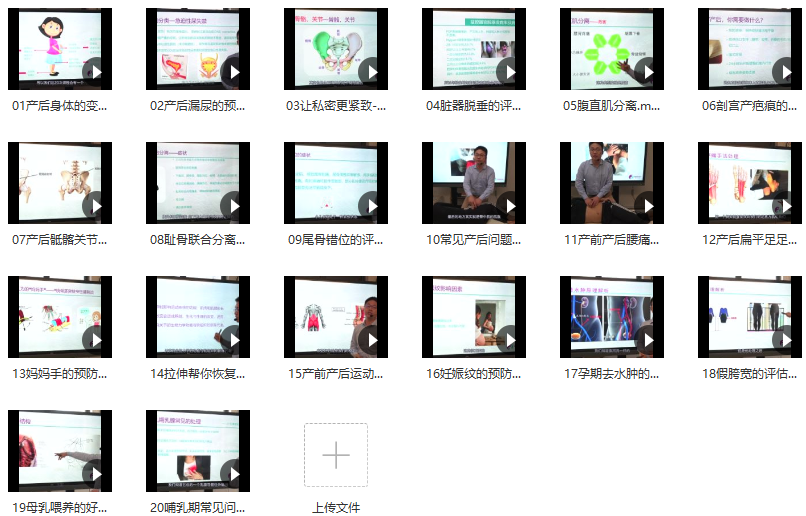Play the 05腹直肌分离 video via play icon
806x516 pixels.
coord(647,72)
